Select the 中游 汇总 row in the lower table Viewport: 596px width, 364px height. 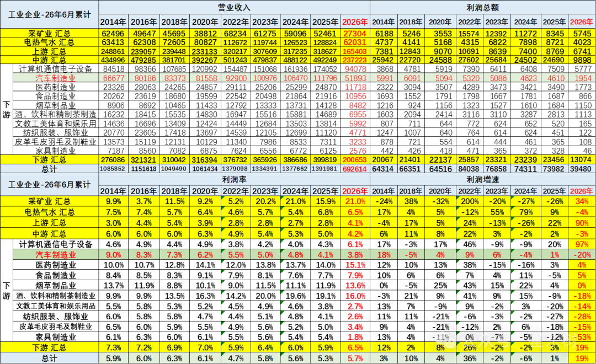pos(297,234)
